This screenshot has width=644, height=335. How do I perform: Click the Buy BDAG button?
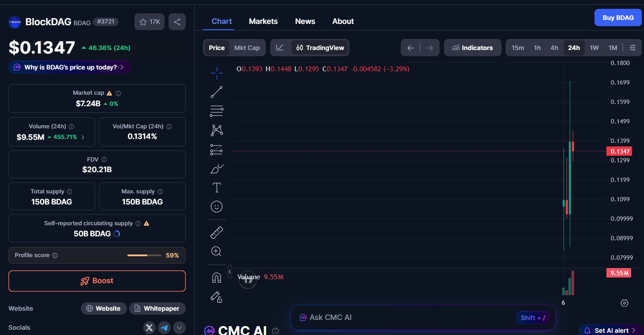pyautogui.click(x=618, y=17)
